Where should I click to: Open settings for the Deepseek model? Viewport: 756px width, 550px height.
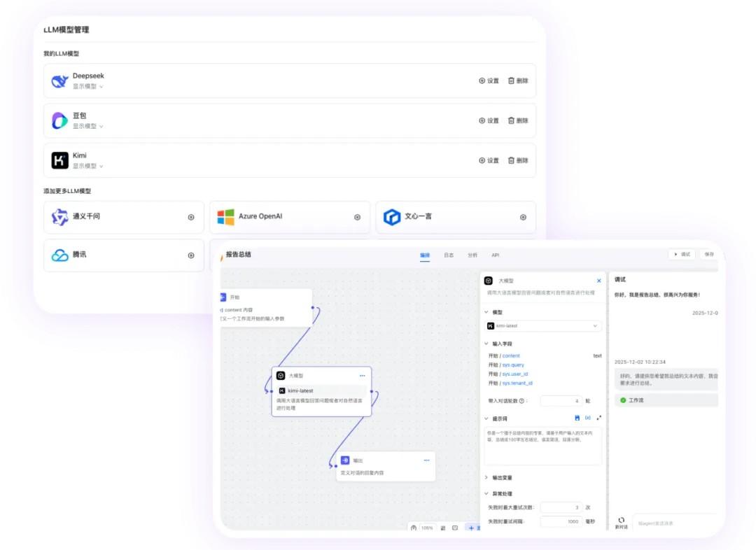point(489,80)
